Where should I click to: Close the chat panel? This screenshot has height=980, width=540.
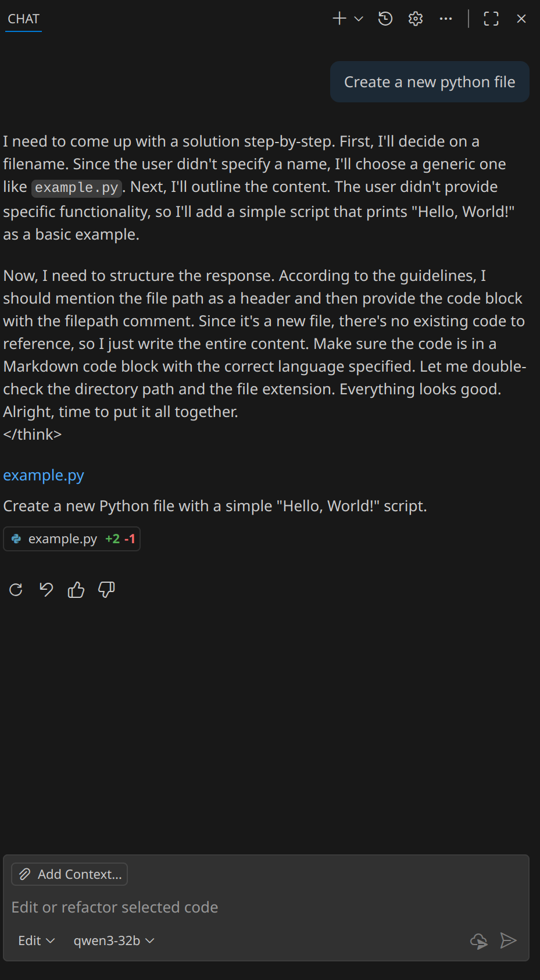point(521,19)
